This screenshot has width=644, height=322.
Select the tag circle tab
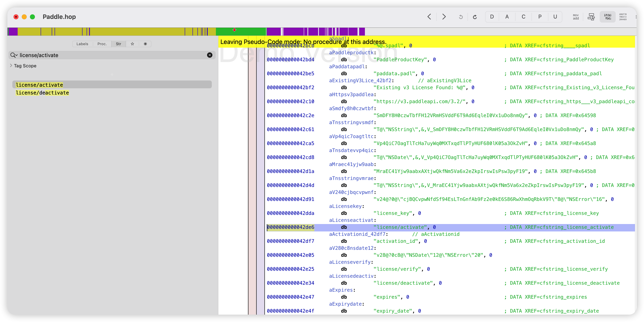click(145, 44)
